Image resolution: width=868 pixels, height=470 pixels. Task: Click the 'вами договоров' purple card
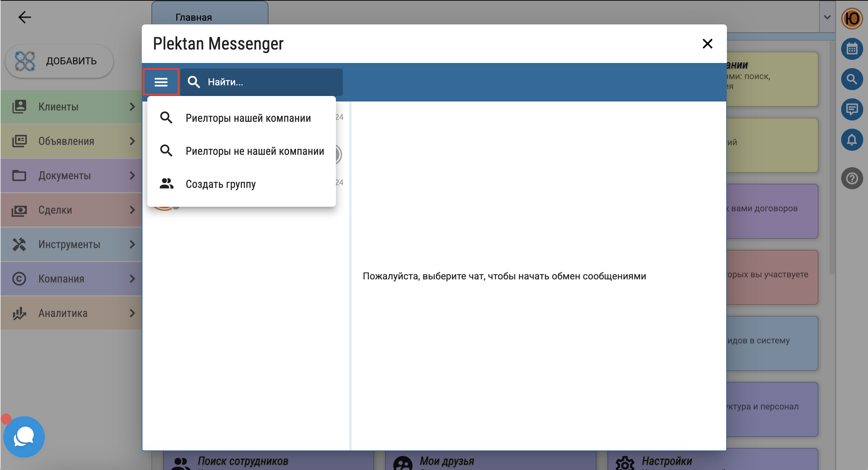coord(772,211)
